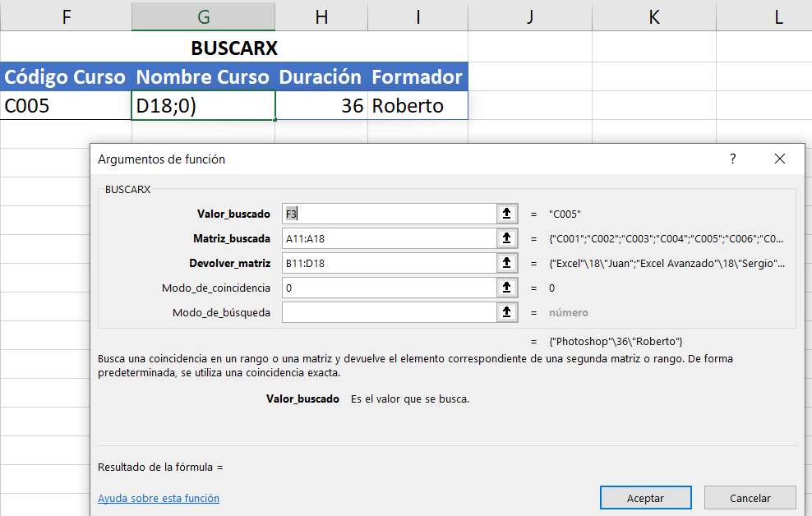Screen dimensions: 812x516
Task: Click the range selector icon for Devolver_matriz
Action: 507,263
